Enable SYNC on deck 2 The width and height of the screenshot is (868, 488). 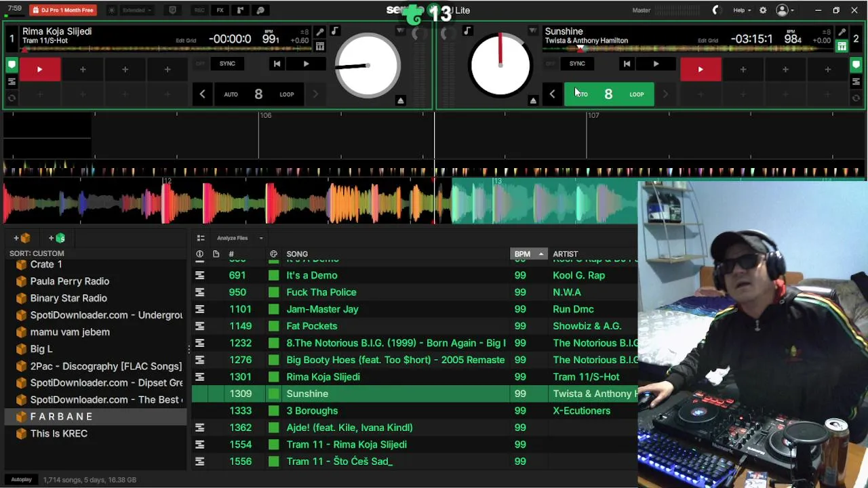coord(577,64)
